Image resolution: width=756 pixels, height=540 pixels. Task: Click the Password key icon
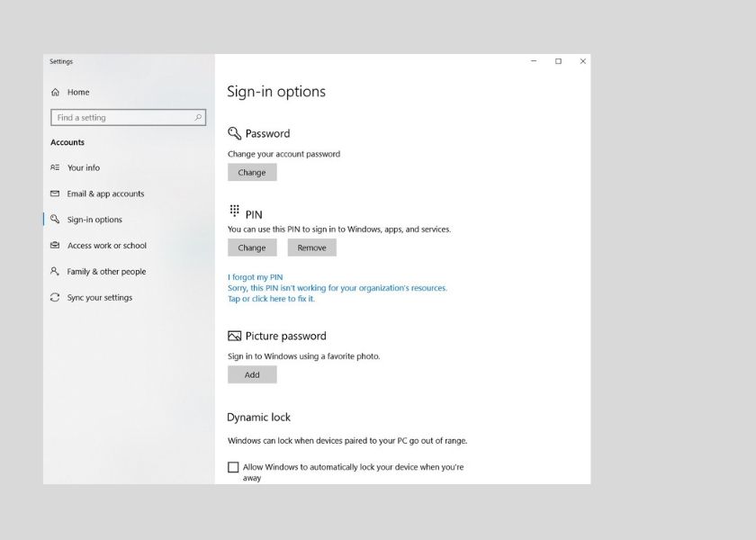point(236,132)
